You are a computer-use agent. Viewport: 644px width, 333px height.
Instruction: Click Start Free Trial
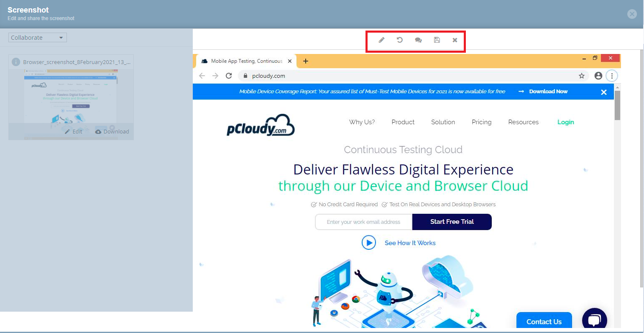click(452, 222)
